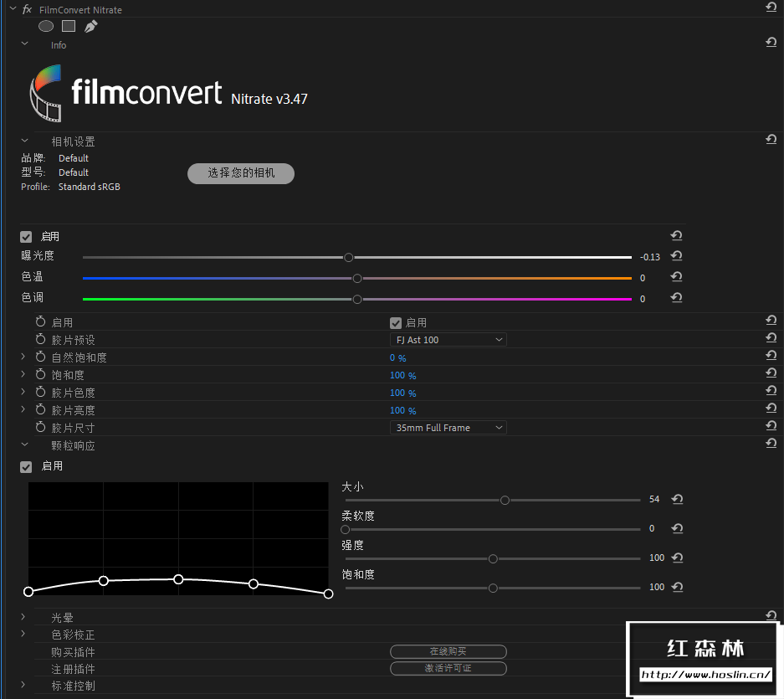Reset the 饱和度 parameter row

click(x=771, y=373)
